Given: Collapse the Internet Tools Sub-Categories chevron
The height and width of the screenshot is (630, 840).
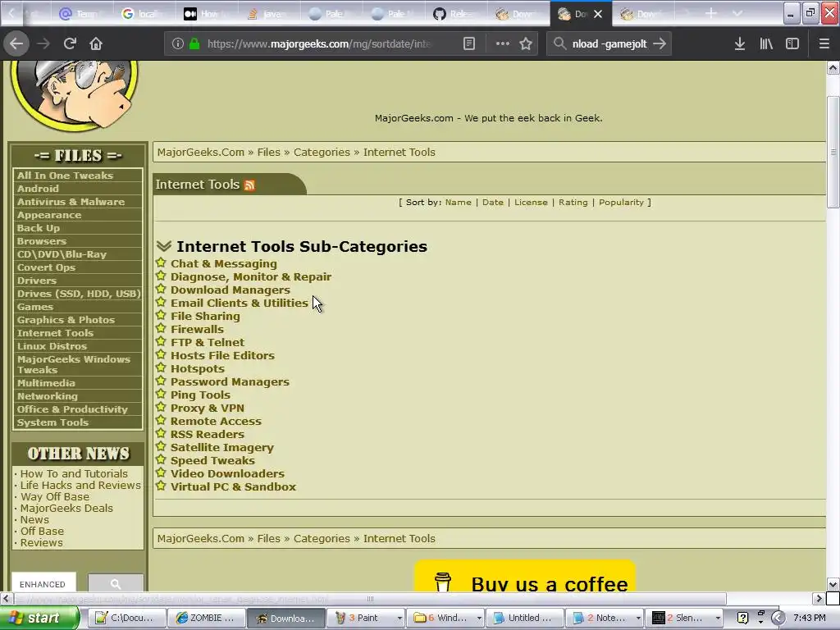Looking at the screenshot, I should point(164,246).
